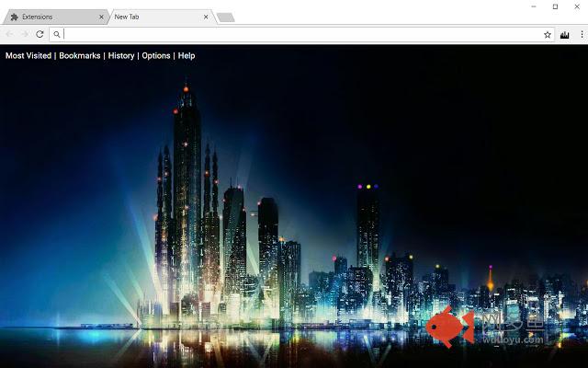The width and height of the screenshot is (588, 368).
Task: Open a new tab with the new-tab button
Action: (x=226, y=17)
